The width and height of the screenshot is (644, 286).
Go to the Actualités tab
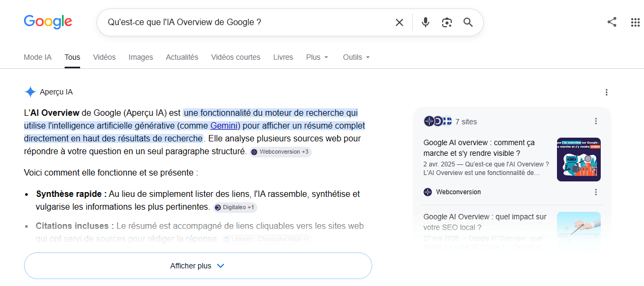tap(182, 57)
